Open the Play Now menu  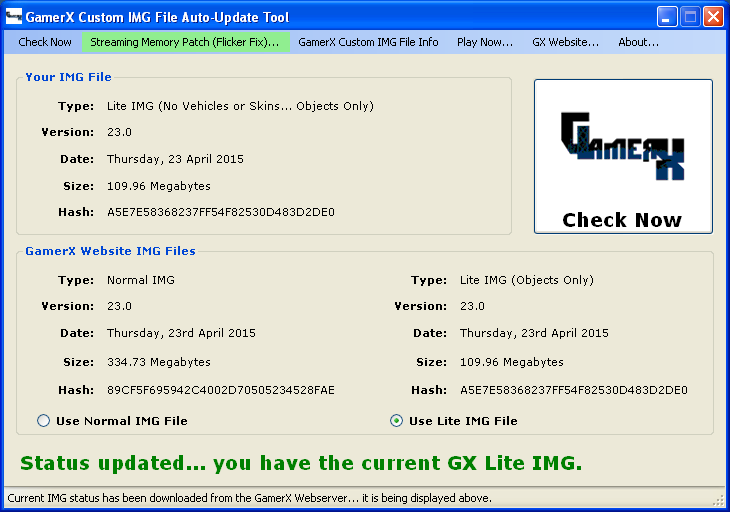(485, 42)
